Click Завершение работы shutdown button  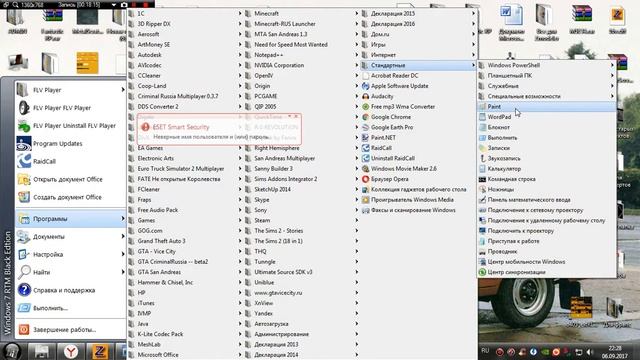[x=71, y=329]
